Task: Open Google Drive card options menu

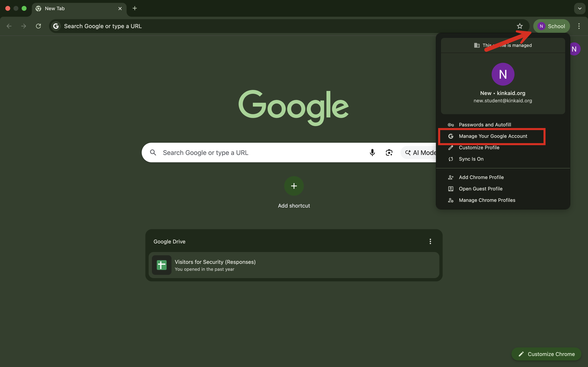Action: 430,241
